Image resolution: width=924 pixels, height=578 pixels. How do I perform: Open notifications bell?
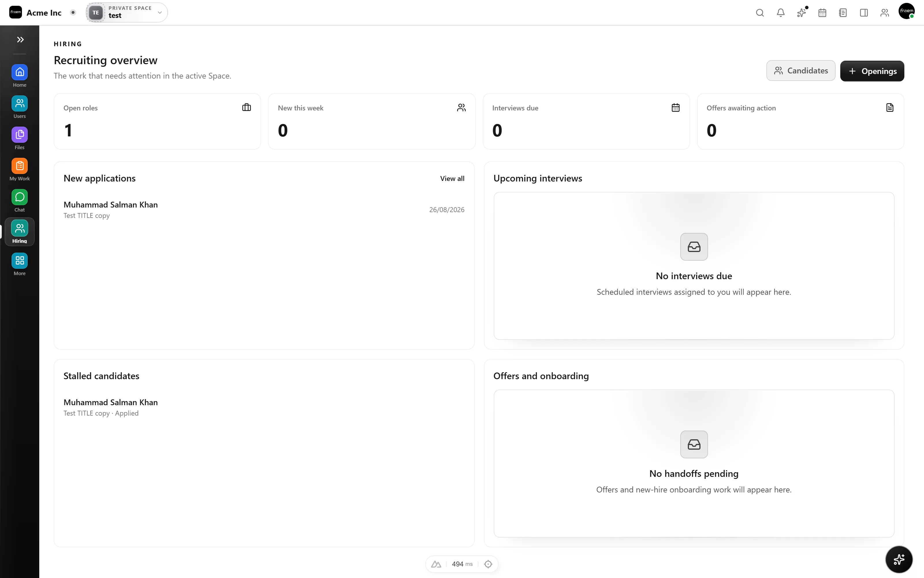780,13
